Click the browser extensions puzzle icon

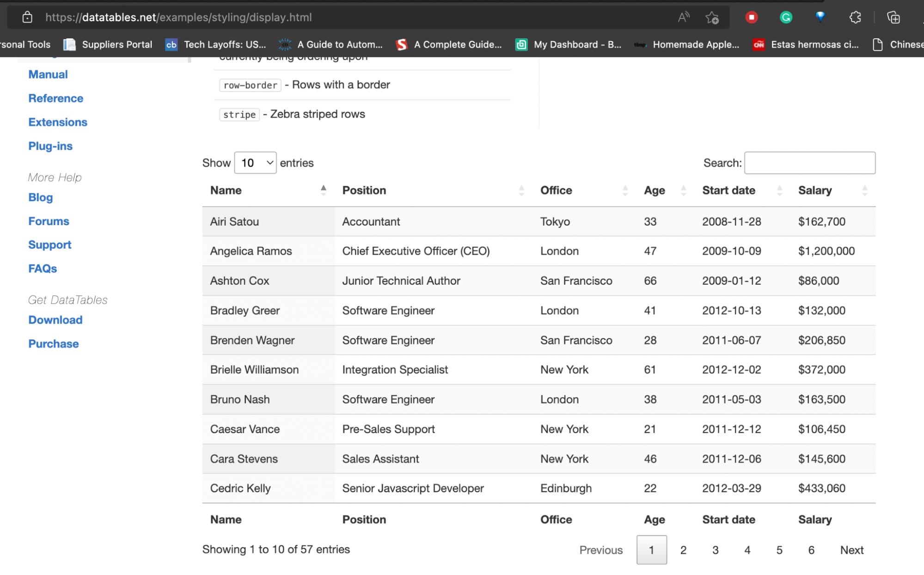pos(855,17)
